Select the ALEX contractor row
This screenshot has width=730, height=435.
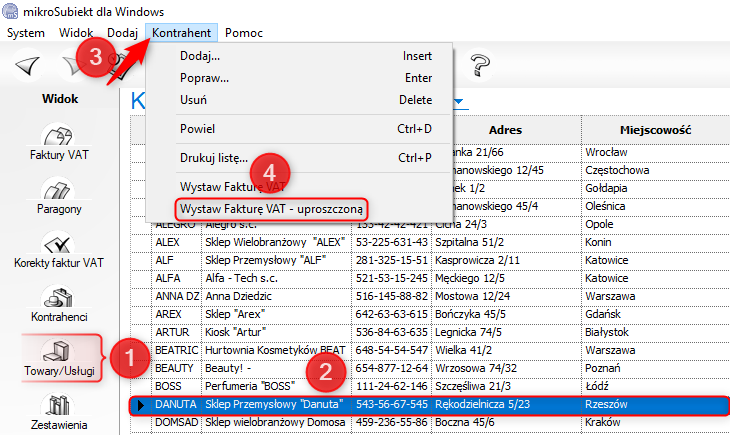429,242
